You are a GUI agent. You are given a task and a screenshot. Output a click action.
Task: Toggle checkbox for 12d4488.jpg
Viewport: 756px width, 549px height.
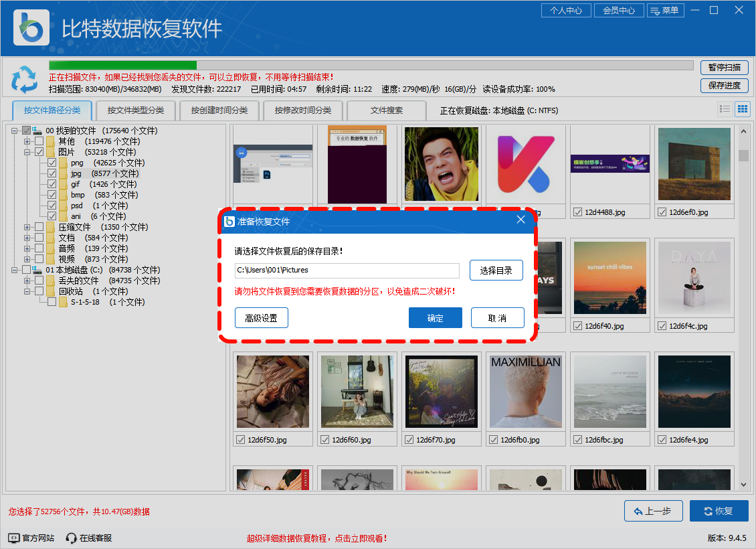coord(577,212)
